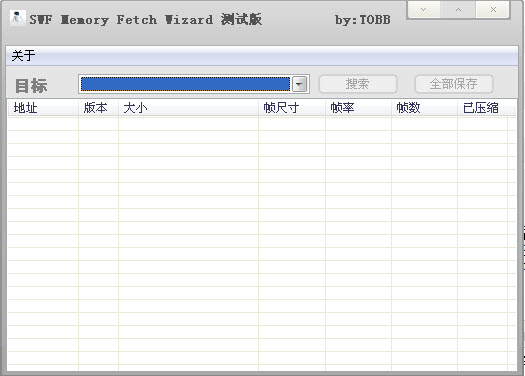The image size is (525, 376).
Task: Click the window title SWF Memory Fetch Wizard
Action: coord(121,20)
